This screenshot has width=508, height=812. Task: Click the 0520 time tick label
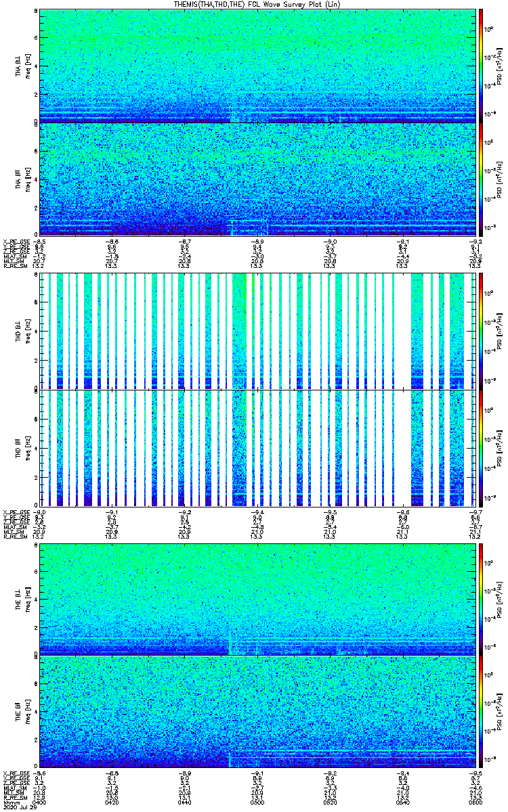[x=329, y=803]
